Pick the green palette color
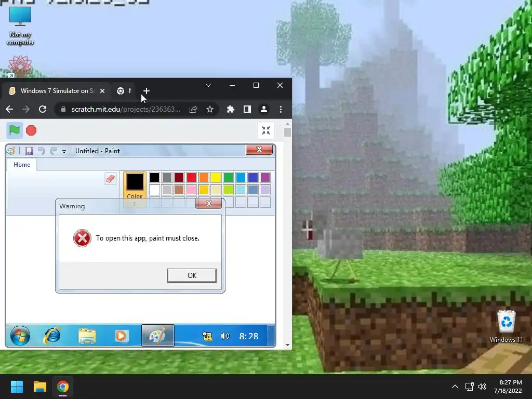Viewport: 532px width, 399px height. 229,177
